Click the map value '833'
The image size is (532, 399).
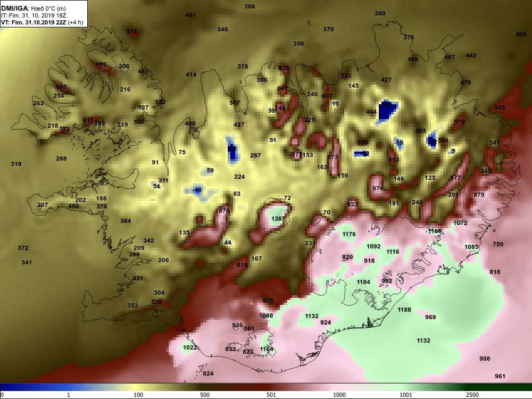tap(230, 349)
